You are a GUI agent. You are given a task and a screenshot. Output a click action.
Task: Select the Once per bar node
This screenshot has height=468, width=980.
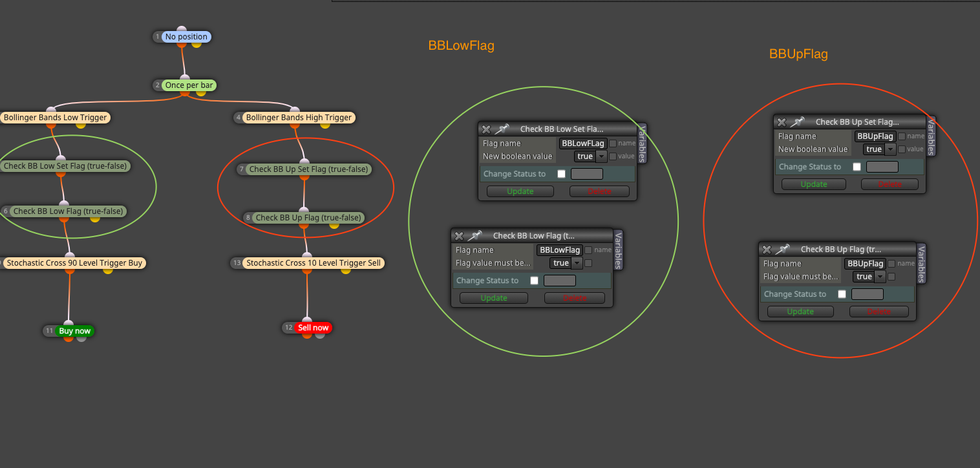coord(189,85)
